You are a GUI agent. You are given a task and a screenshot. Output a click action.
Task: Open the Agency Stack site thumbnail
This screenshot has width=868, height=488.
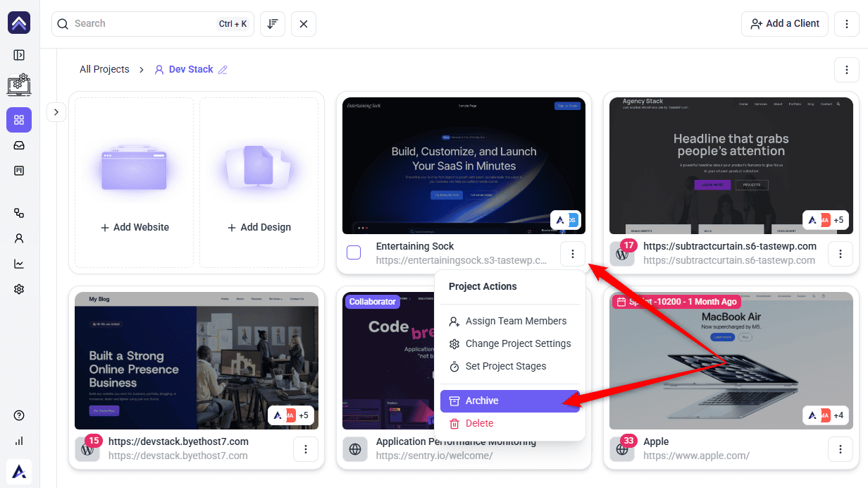[x=731, y=166]
